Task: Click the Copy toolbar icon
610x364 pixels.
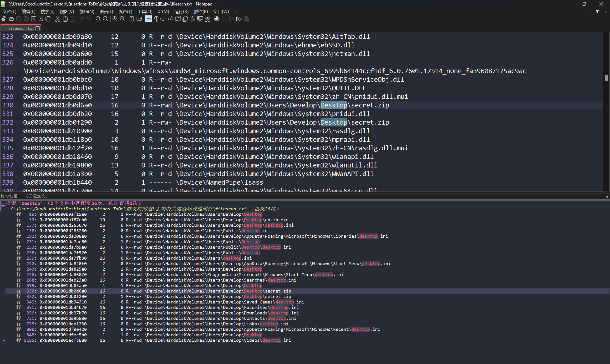Action: click(x=65, y=19)
